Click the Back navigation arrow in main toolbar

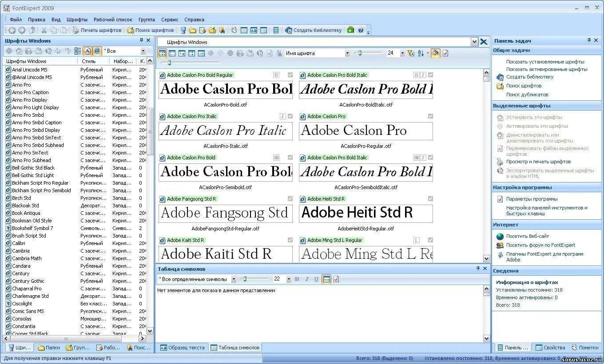[12, 30]
